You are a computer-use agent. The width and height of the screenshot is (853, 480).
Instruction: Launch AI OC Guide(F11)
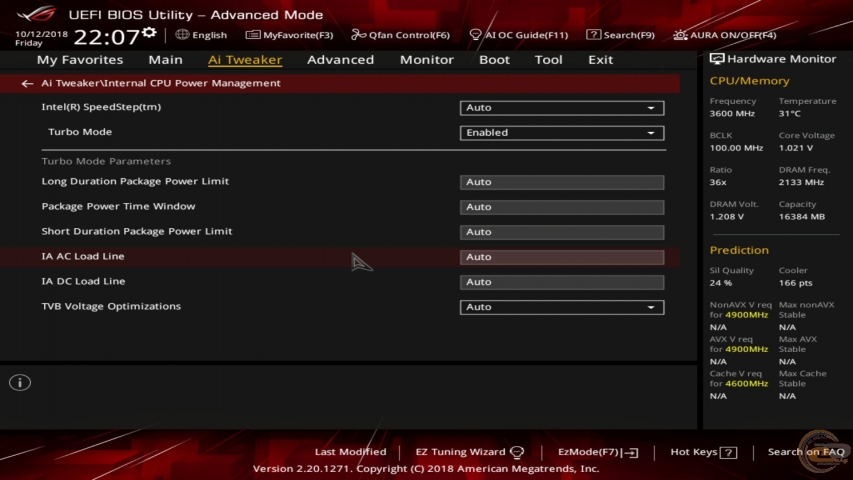(x=518, y=35)
